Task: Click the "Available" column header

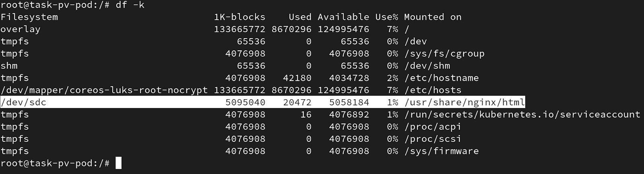Action: click(x=343, y=17)
